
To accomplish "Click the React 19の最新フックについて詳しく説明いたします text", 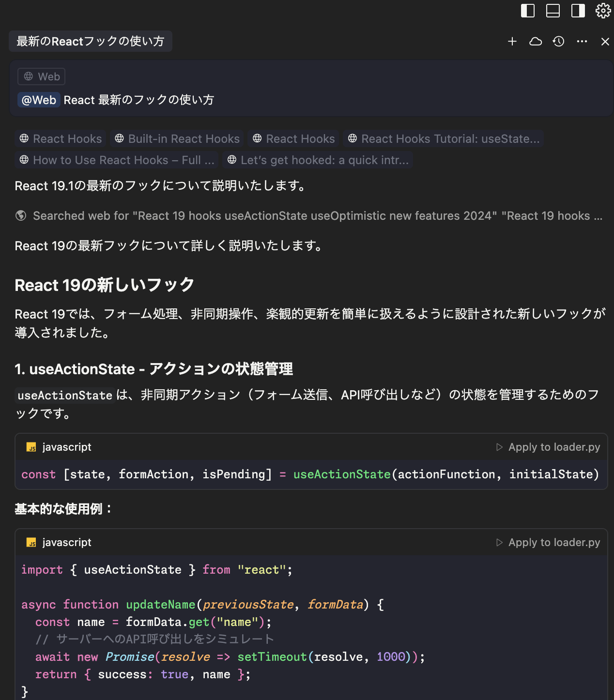I will (169, 246).
